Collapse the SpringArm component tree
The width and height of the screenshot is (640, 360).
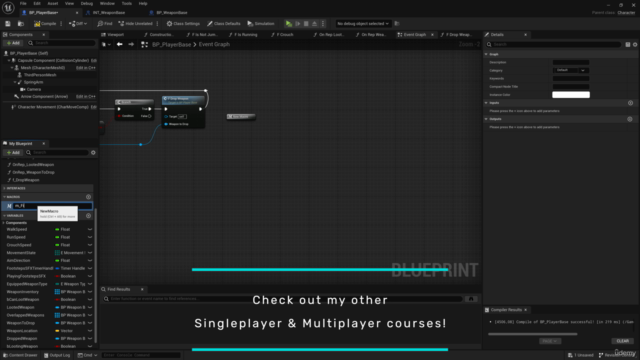(x=15, y=82)
